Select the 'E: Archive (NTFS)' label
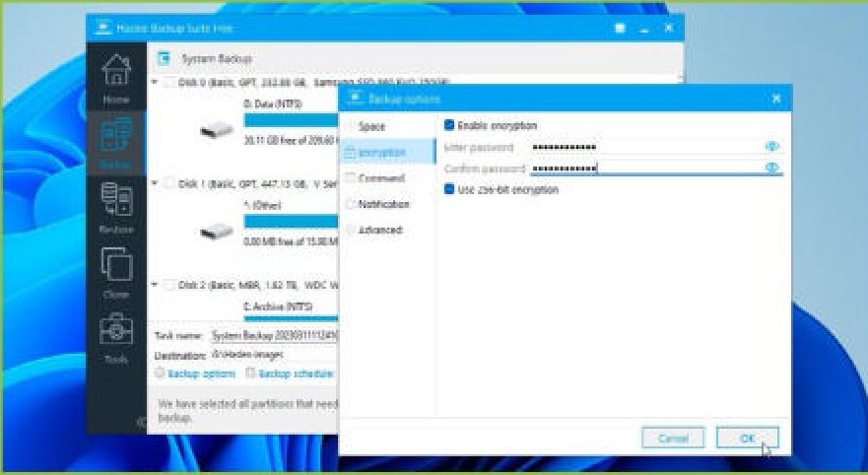This screenshot has width=868, height=475. [278, 306]
